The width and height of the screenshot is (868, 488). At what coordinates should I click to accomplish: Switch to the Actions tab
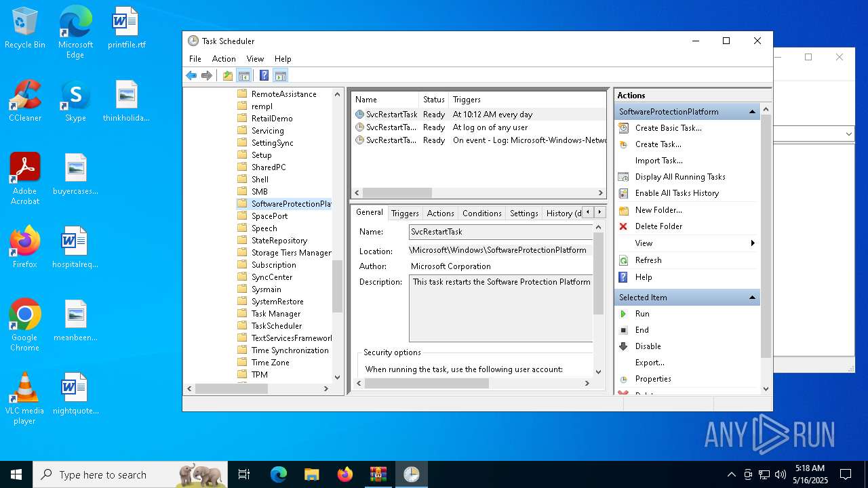[441, 213]
